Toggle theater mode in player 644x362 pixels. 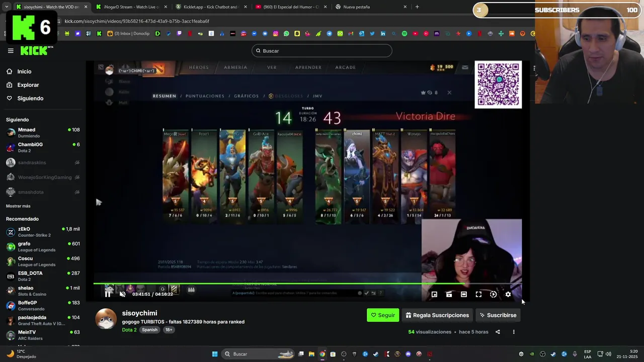[464, 295]
